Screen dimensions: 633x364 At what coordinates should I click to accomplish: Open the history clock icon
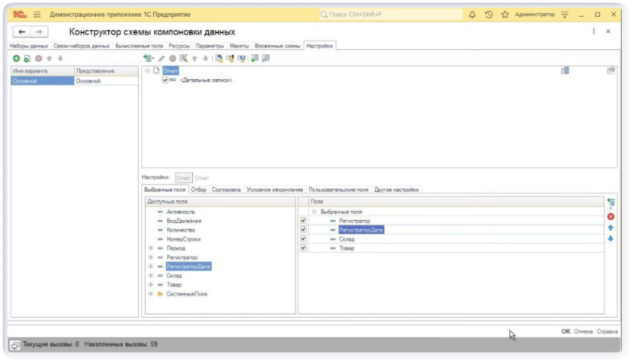tap(488, 14)
